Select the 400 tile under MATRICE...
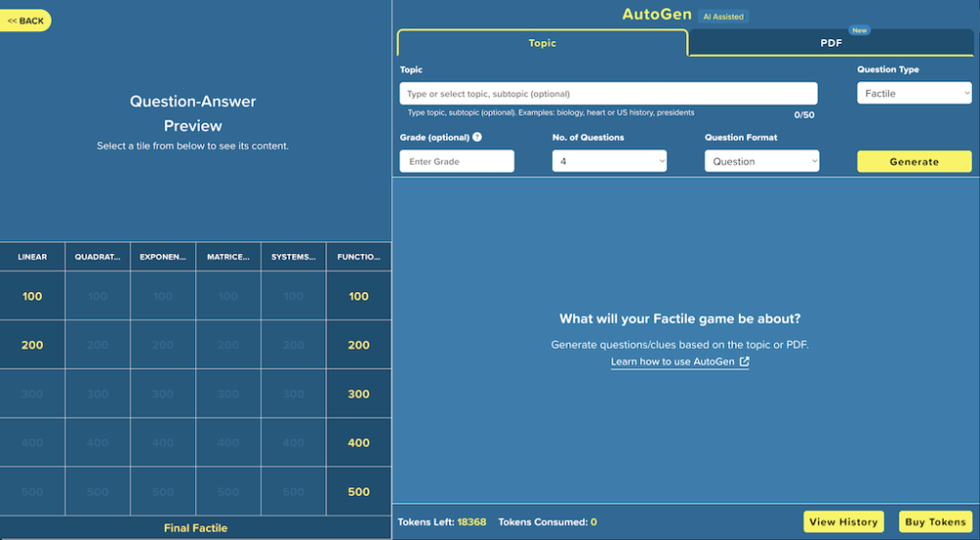The width and height of the screenshot is (980, 540). tap(228, 443)
